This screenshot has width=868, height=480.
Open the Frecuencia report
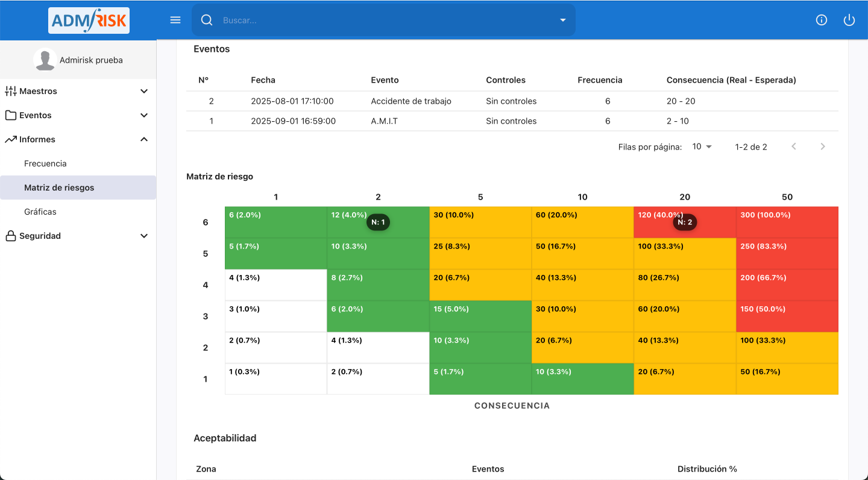tap(45, 163)
